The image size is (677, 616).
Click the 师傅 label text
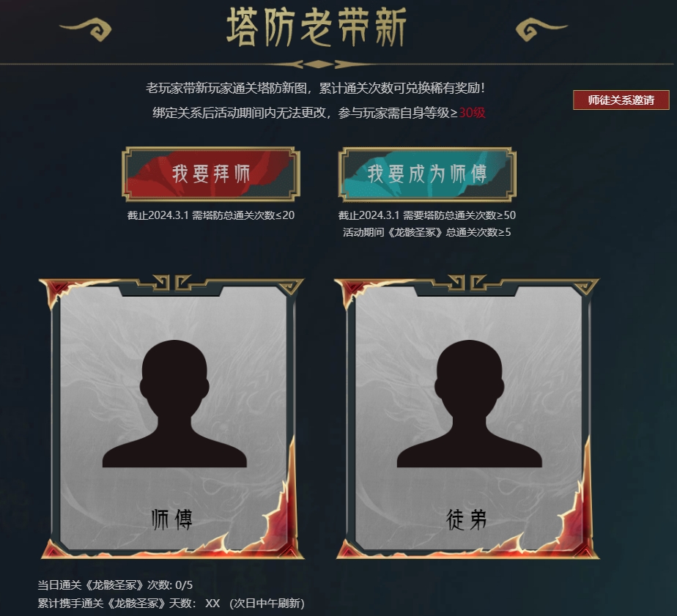pos(172,519)
